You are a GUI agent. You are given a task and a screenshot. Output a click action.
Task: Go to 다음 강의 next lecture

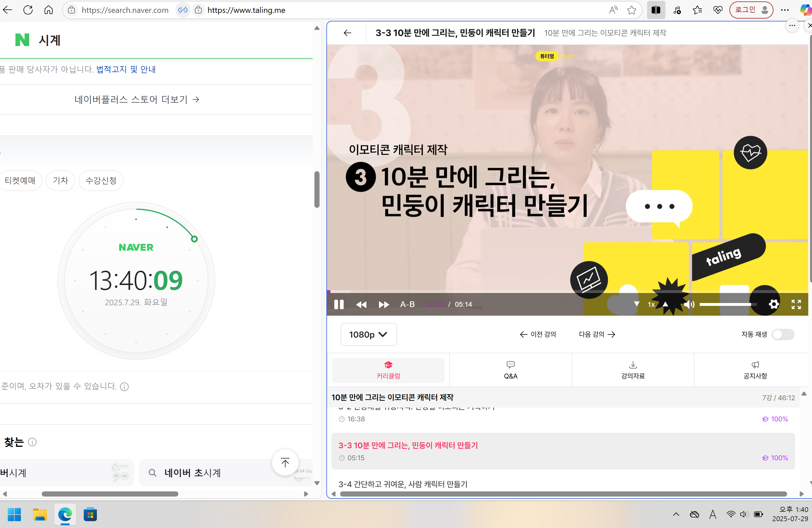tap(596, 334)
